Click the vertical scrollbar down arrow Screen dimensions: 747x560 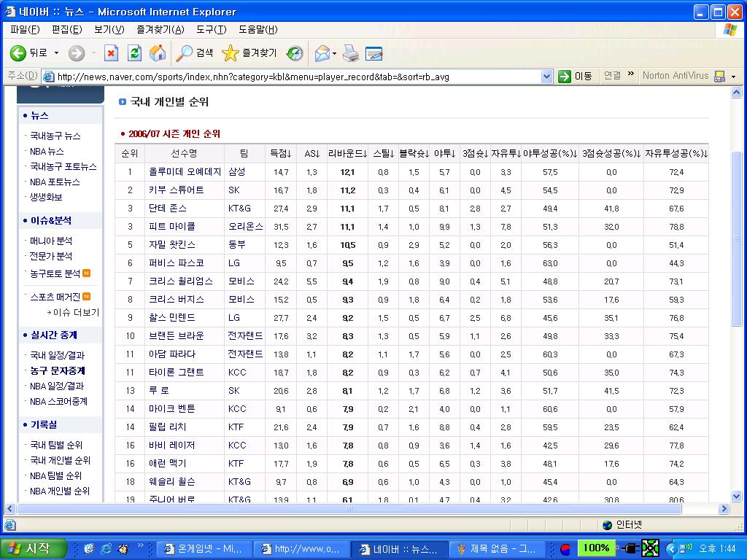(x=736, y=497)
